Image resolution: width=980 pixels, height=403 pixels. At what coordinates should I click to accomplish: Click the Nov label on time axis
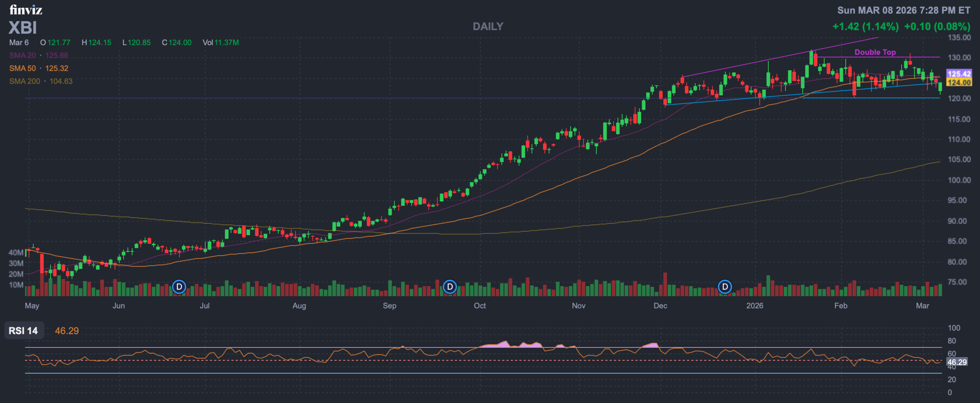(579, 306)
